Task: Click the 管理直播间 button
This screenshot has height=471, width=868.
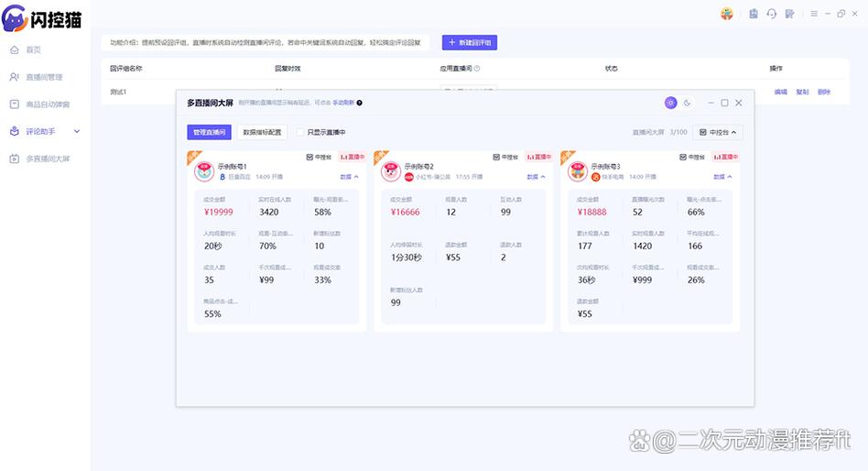Action: coord(210,133)
